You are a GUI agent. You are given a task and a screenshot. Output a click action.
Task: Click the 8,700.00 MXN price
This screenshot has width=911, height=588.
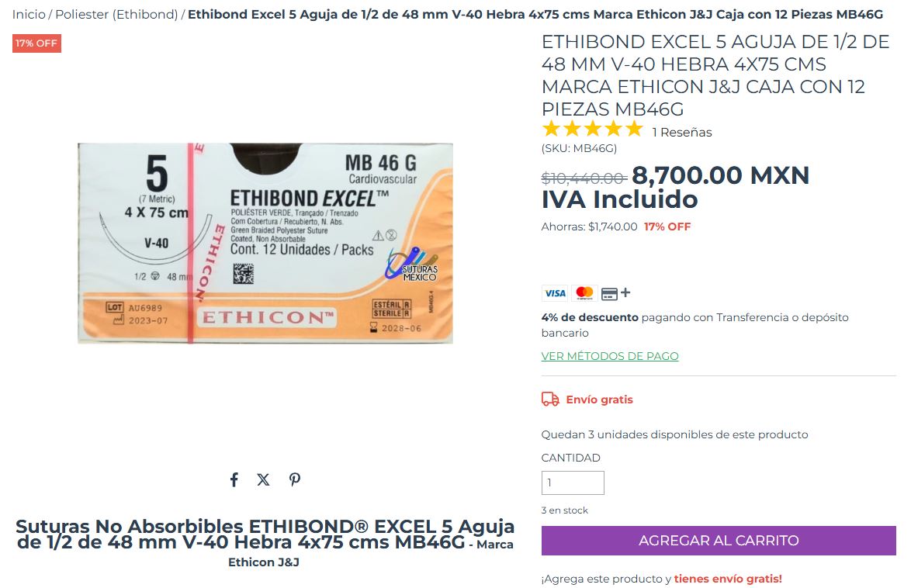tap(720, 175)
